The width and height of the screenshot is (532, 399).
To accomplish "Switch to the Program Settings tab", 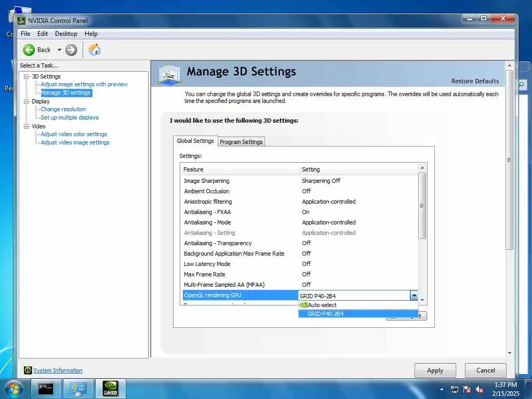I will click(x=241, y=142).
